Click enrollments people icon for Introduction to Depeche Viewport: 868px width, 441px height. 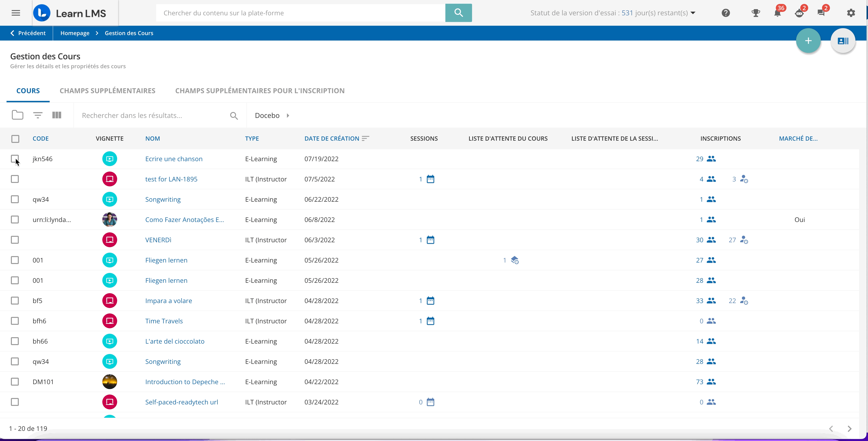coord(711,382)
